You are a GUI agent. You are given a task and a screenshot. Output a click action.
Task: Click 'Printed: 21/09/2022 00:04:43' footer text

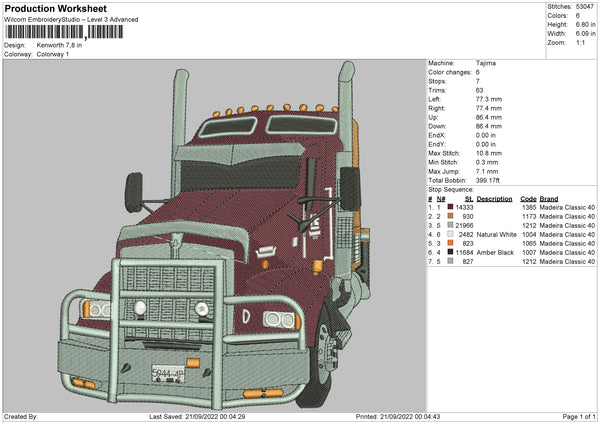[x=398, y=416]
